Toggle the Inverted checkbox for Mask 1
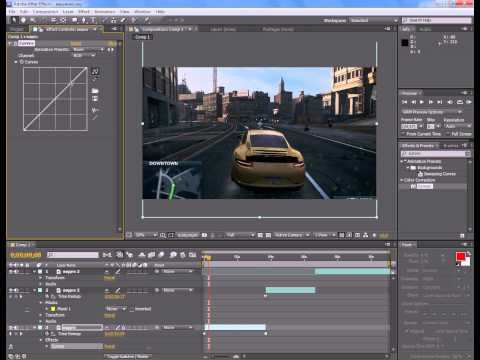 pos(132,309)
